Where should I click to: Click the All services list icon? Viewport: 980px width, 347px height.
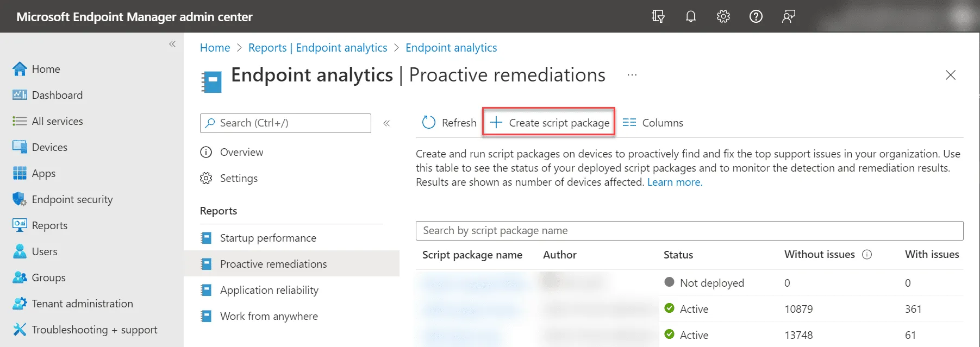tap(20, 121)
